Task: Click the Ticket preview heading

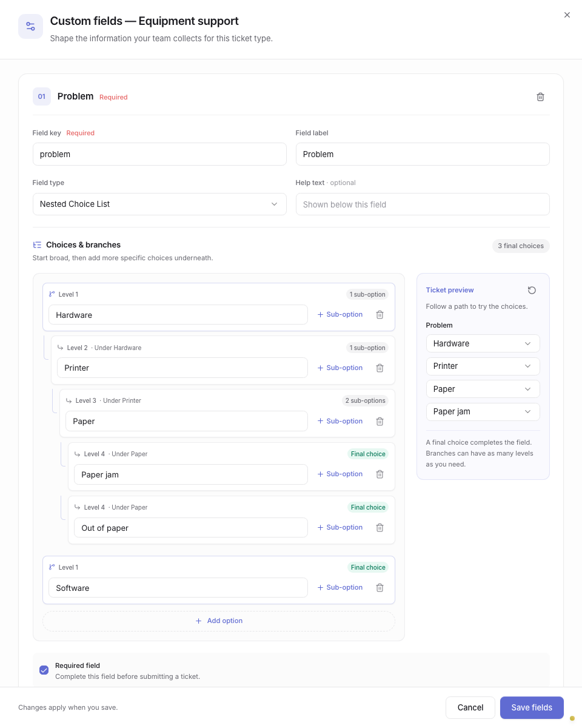Action: [450, 290]
